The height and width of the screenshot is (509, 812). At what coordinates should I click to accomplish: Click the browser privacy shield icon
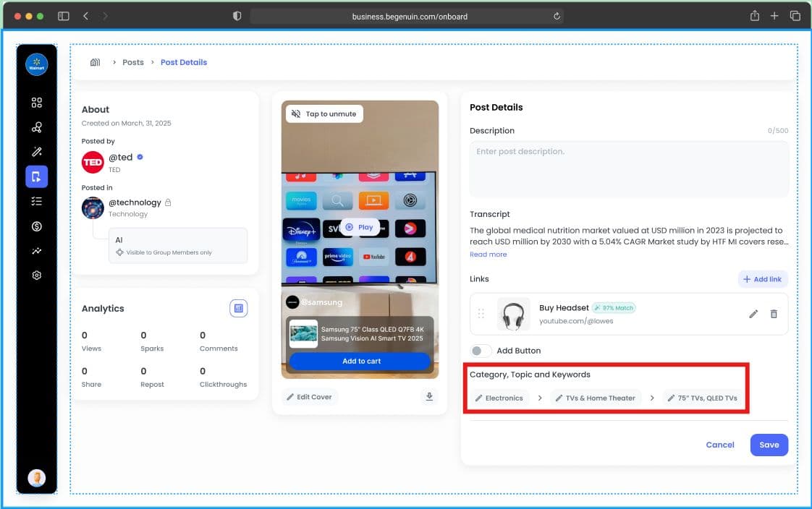(237, 16)
